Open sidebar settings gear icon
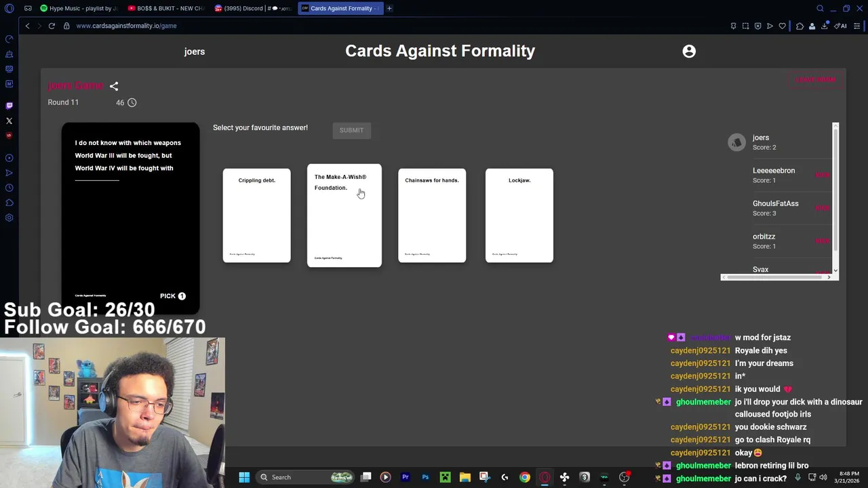The width and height of the screenshot is (868, 488). [x=9, y=218]
